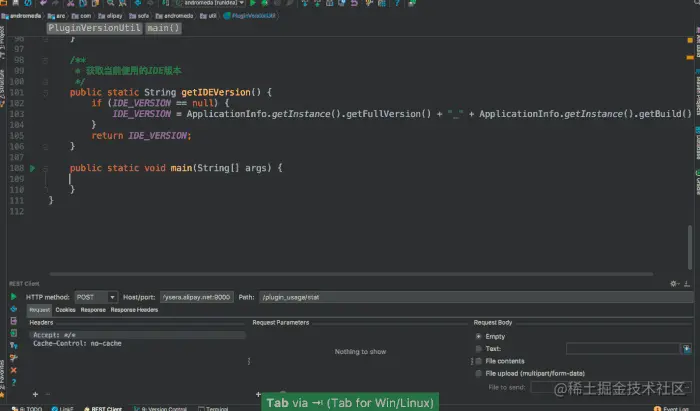Click the editor vertical scrollbar thumb

(690, 247)
